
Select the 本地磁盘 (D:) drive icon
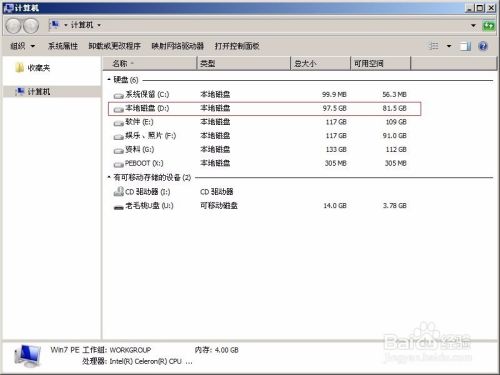pos(118,109)
